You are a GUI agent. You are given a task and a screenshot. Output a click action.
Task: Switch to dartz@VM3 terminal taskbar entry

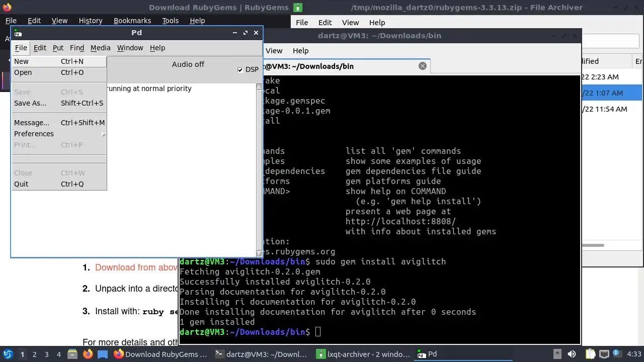(262, 354)
